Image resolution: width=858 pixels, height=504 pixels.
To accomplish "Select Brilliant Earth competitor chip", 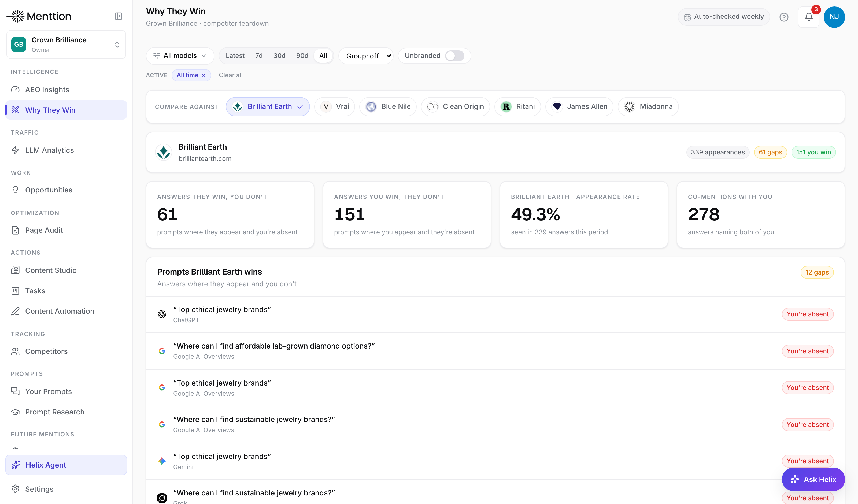I will (x=268, y=107).
